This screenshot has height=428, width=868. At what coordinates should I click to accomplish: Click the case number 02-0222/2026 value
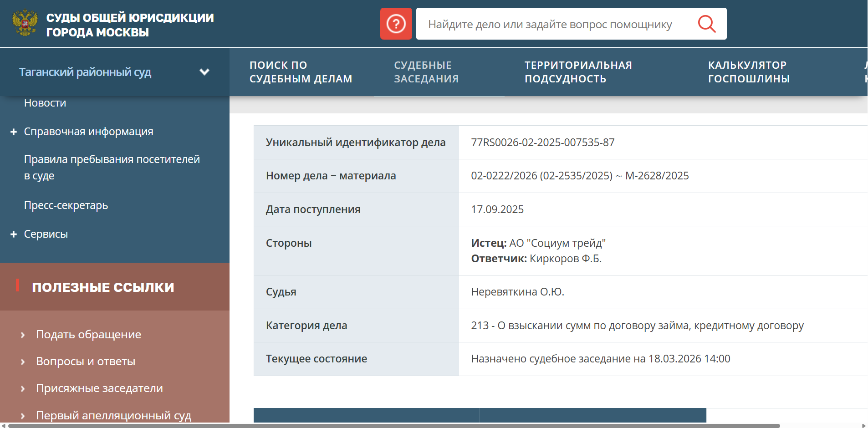(580, 176)
